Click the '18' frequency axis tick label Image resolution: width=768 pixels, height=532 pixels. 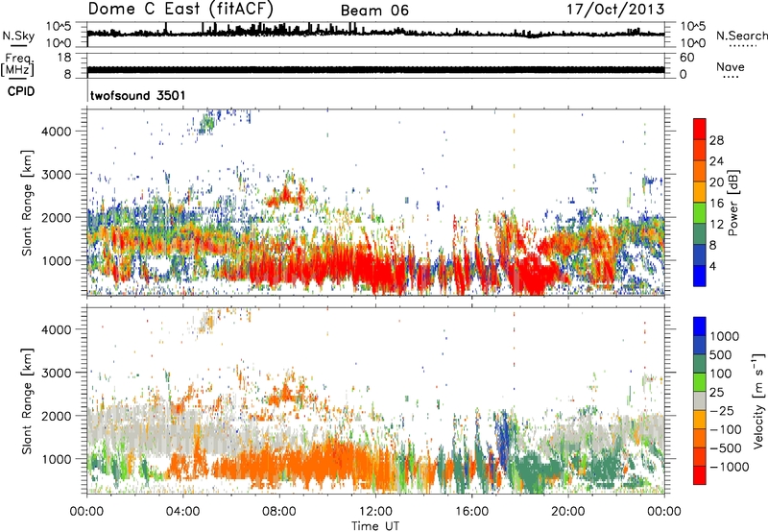click(64, 58)
